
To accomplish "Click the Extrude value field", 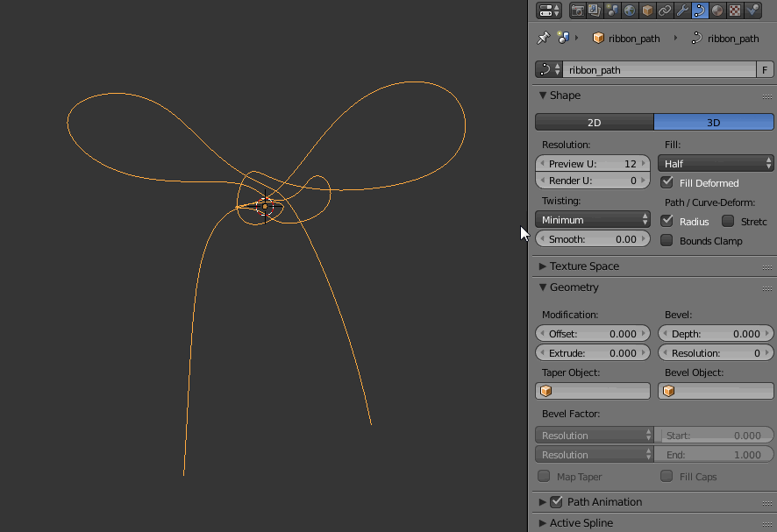I will 593,352.
